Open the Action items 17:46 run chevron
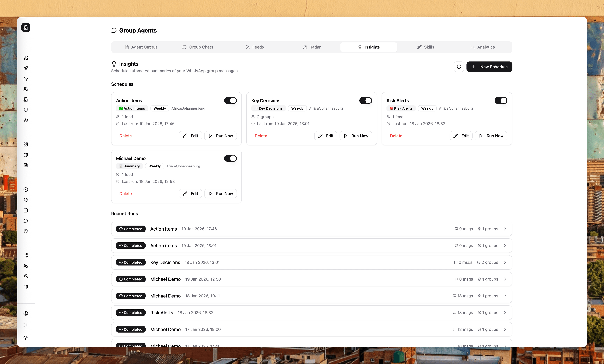 [x=505, y=229]
